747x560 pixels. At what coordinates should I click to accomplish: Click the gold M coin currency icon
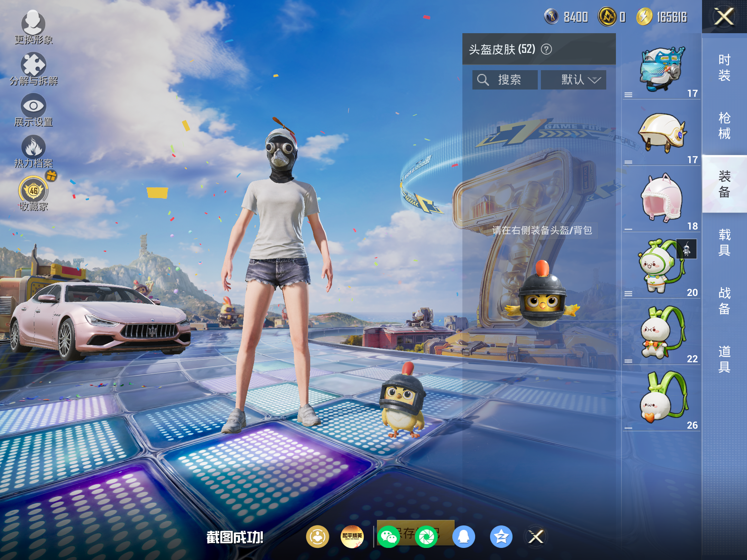607,16
